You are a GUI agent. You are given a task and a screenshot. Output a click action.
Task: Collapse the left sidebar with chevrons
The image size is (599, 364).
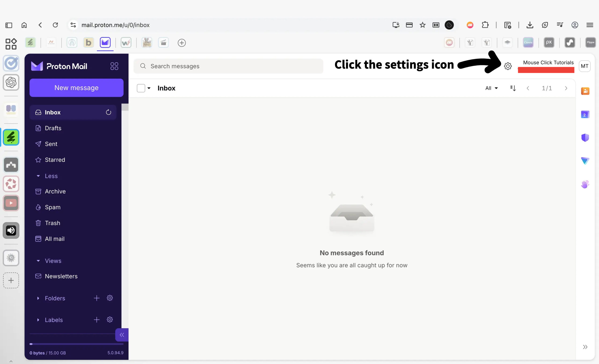[122, 335]
